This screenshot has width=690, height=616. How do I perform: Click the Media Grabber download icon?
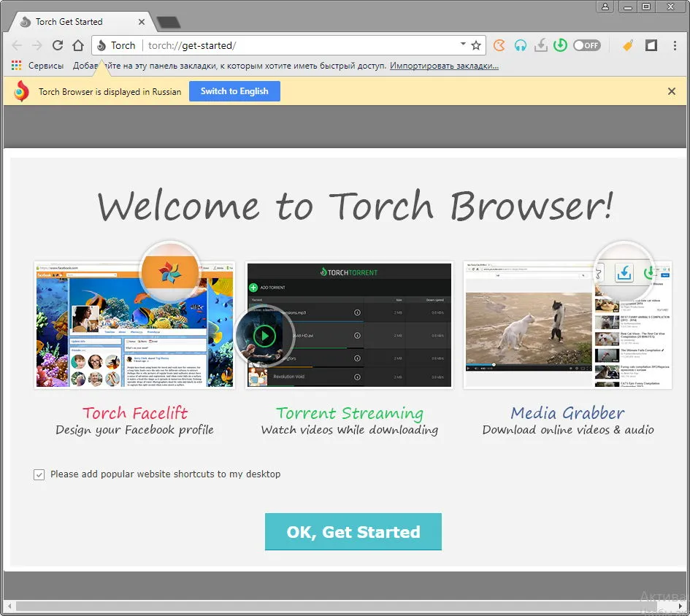[x=541, y=45]
